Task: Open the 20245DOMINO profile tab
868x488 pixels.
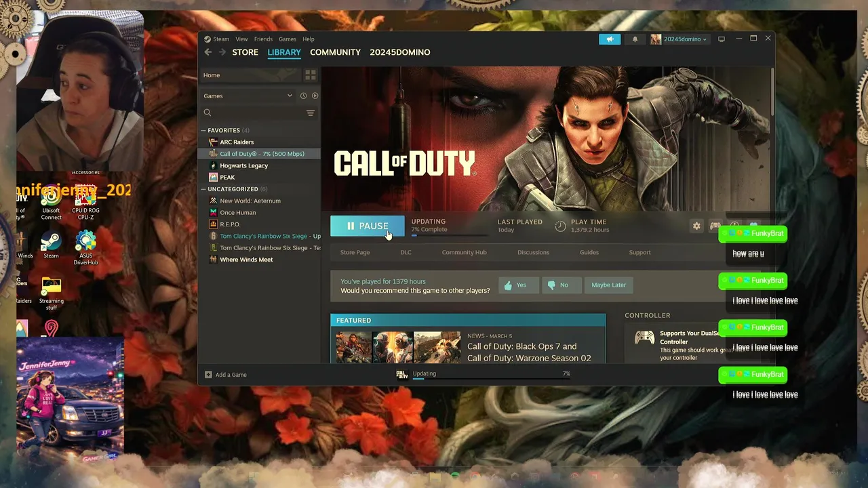Action: point(400,52)
